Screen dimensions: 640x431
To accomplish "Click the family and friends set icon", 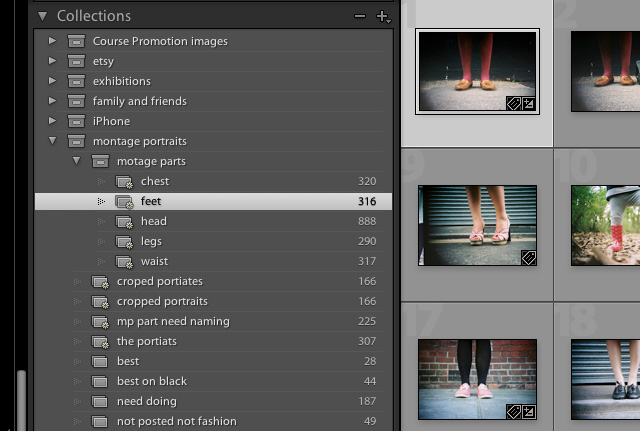I will point(76,101).
